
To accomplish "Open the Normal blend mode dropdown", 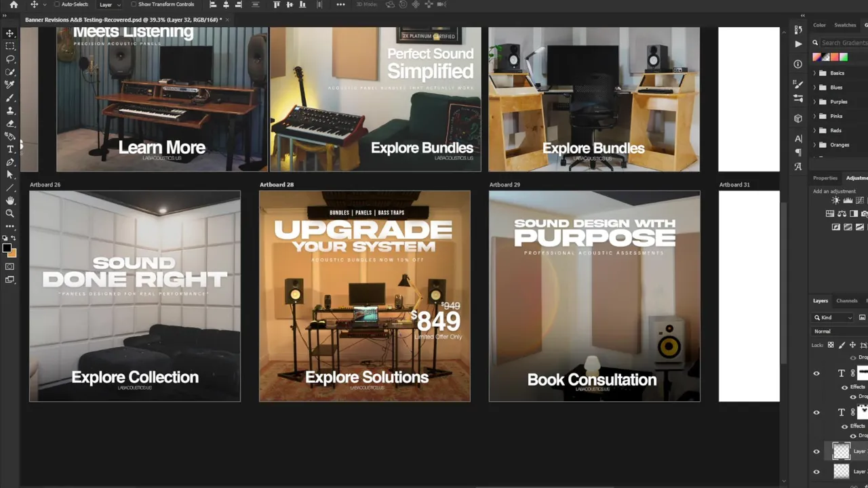I will pyautogui.click(x=840, y=331).
